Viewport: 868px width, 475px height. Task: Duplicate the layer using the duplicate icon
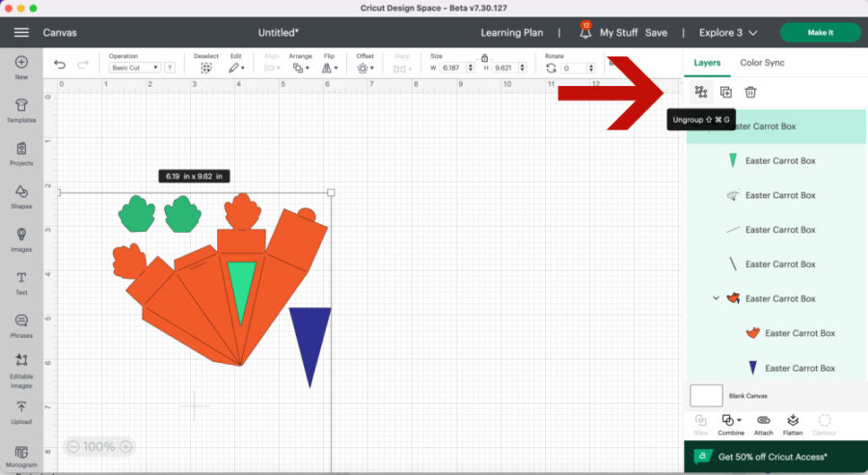(725, 93)
